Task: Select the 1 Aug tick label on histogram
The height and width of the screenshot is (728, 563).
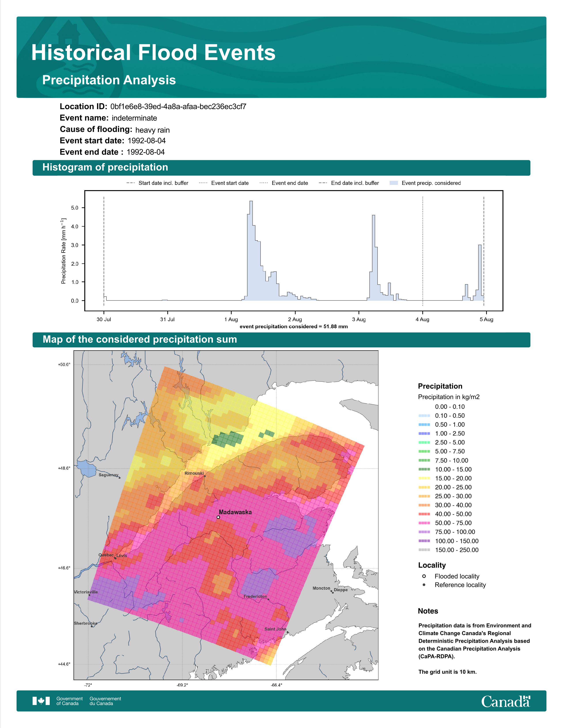Action: [x=231, y=319]
